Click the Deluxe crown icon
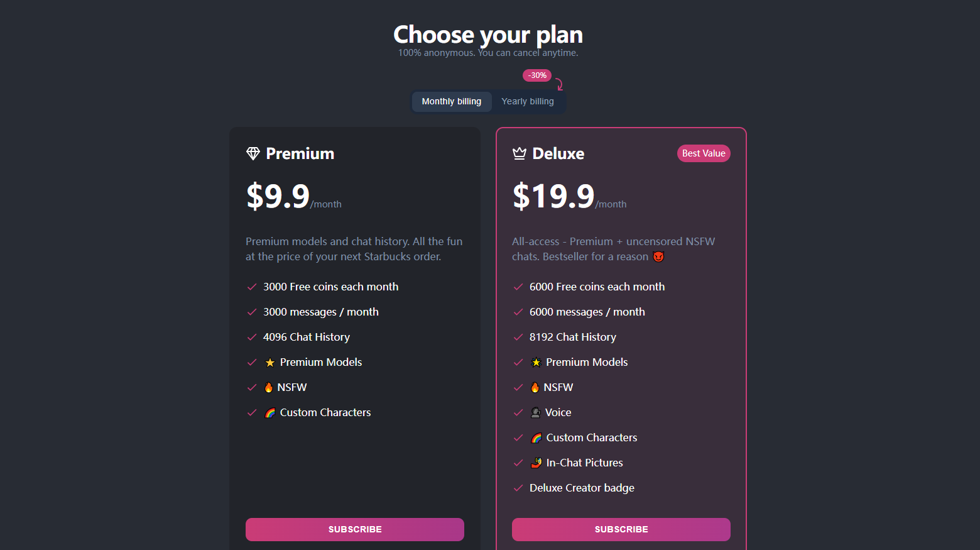Image resolution: width=980 pixels, height=550 pixels. (520, 153)
